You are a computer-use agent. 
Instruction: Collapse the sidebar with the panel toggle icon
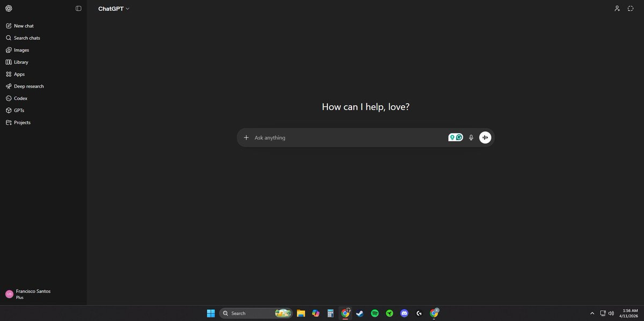click(78, 9)
